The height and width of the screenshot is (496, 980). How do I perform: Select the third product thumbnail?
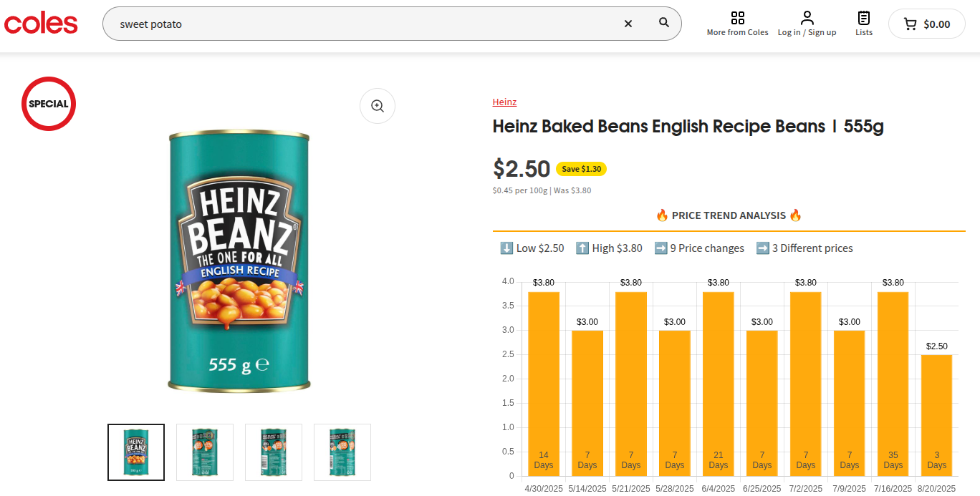[274, 452]
